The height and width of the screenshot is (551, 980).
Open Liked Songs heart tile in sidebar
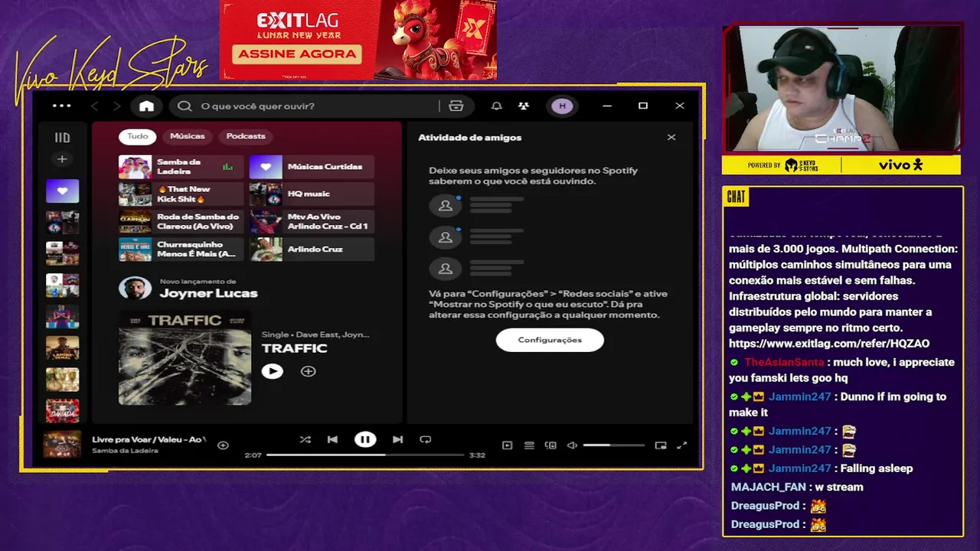coord(62,191)
